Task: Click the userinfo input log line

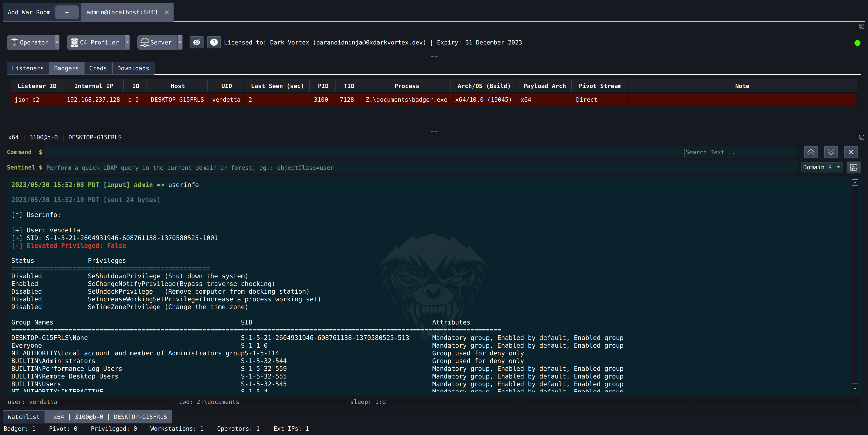Action: click(105, 185)
